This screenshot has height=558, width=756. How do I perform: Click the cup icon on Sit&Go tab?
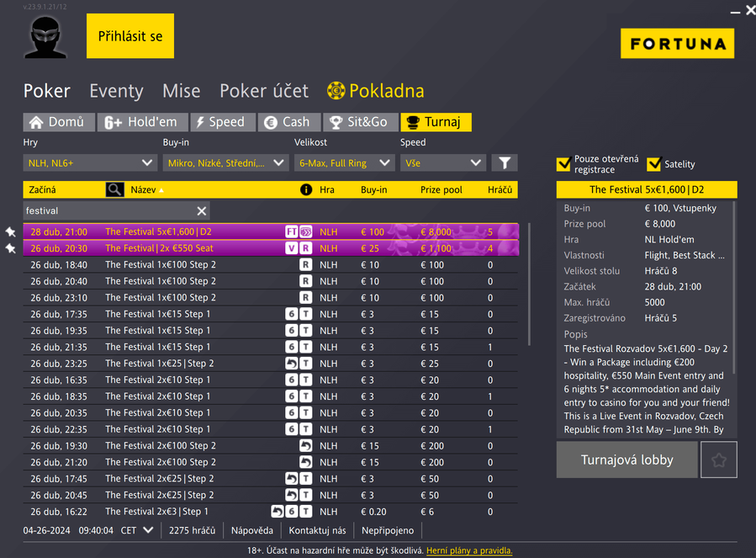[x=336, y=123]
